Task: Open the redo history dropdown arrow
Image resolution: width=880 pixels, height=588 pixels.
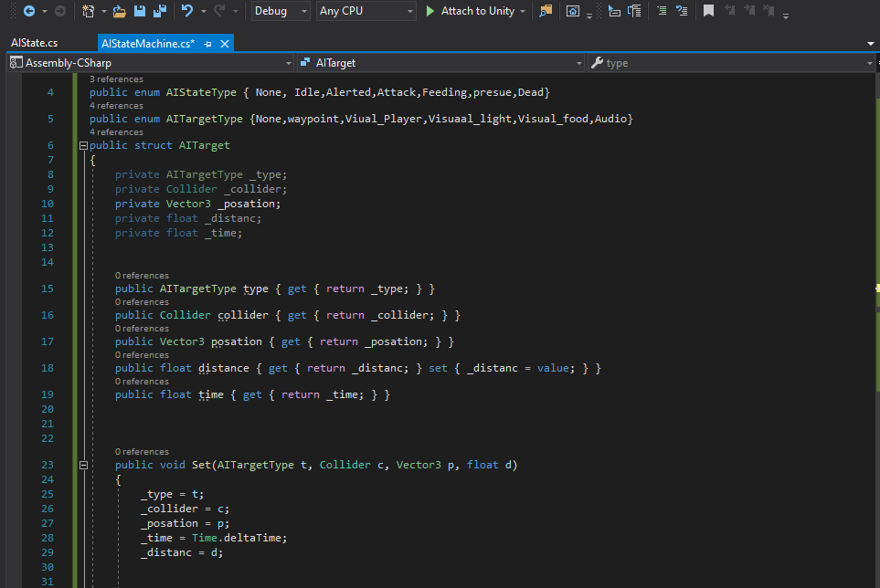Action: (x=235, y=11)
